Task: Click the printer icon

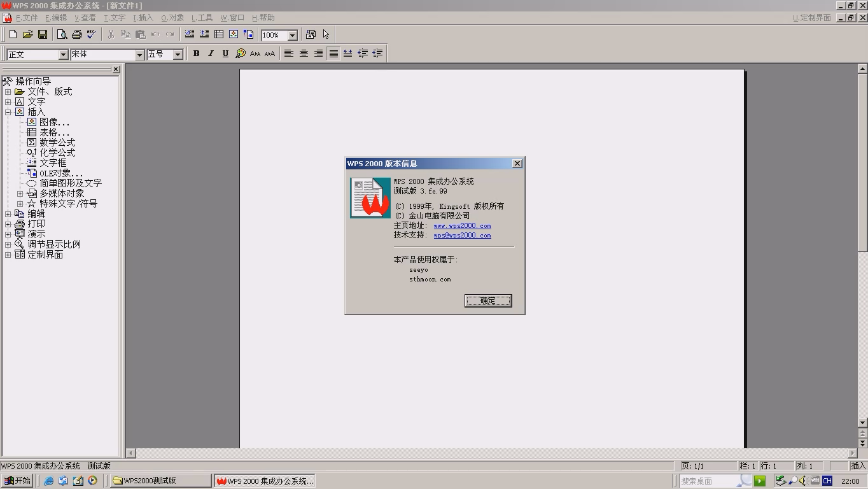Action: [x=76, y=34]
